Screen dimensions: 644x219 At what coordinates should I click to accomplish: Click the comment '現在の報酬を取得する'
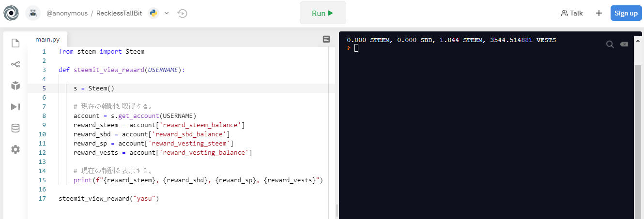tap(113, 107)
